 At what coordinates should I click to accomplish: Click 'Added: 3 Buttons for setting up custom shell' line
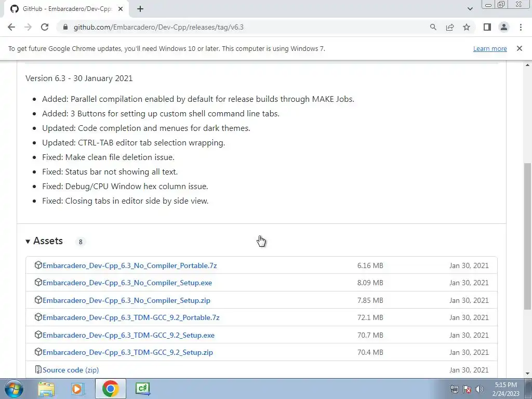[161, 114]
